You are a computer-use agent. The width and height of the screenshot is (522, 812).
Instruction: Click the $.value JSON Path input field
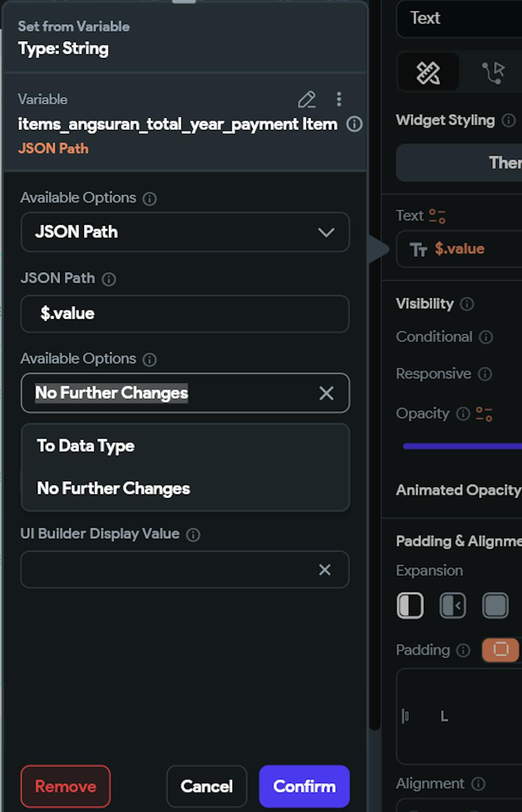(185, 313)
